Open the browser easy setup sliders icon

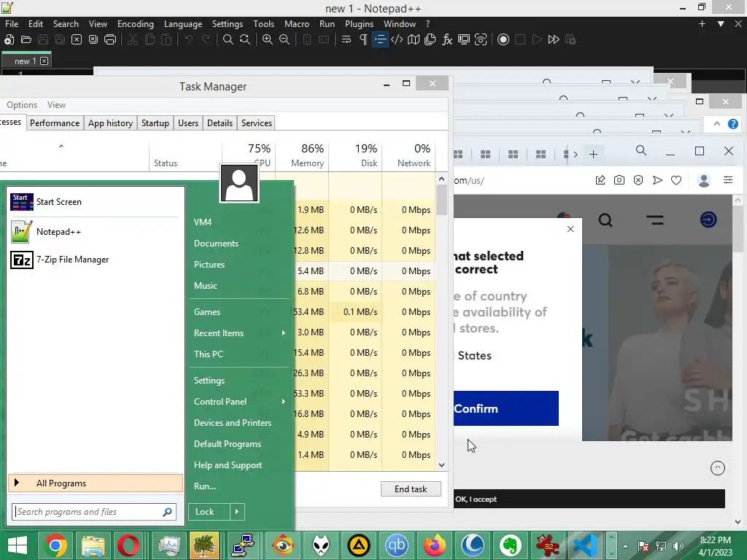point(728,179)
